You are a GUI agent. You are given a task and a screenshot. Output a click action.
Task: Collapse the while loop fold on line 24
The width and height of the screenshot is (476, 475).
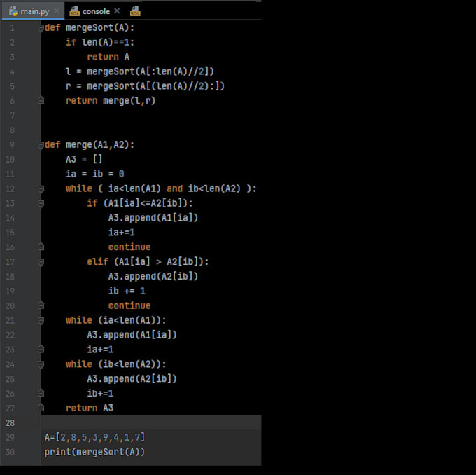(x=41, y=364)
